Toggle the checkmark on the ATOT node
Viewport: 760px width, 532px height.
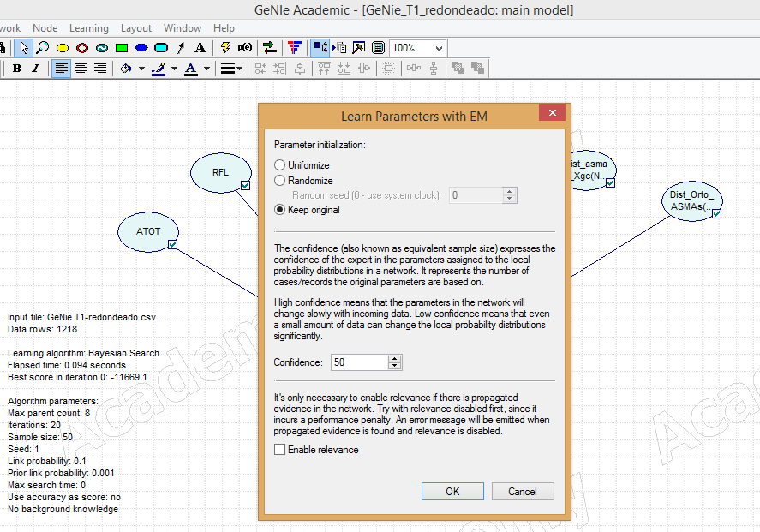(x=172, y=245)
